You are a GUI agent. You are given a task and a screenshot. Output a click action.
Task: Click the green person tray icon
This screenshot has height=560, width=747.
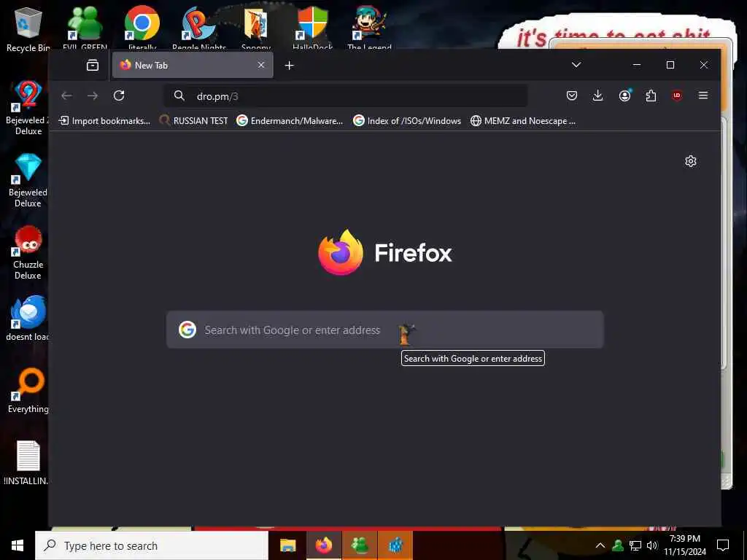(618, 545)
